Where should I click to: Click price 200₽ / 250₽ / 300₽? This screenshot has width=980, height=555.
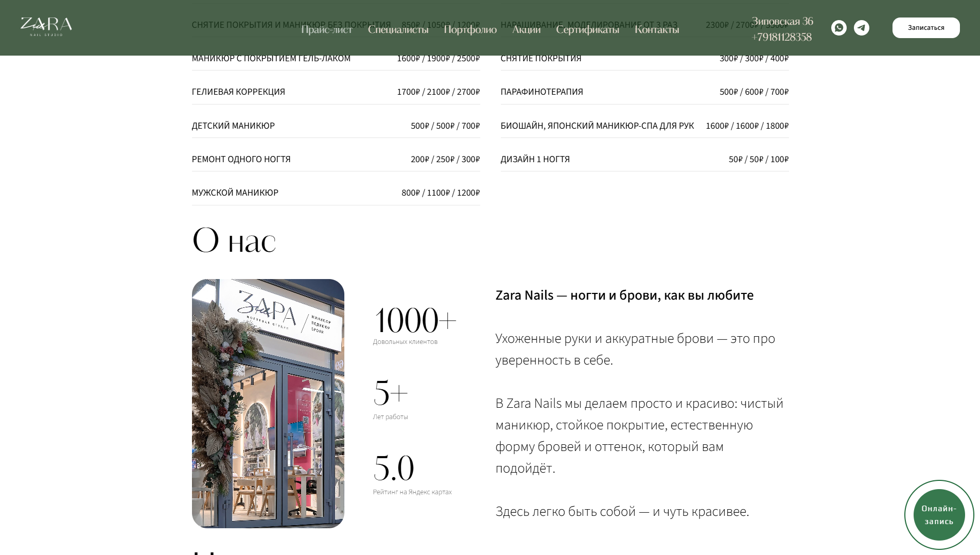pyautogui.click(x=445, y=159)
